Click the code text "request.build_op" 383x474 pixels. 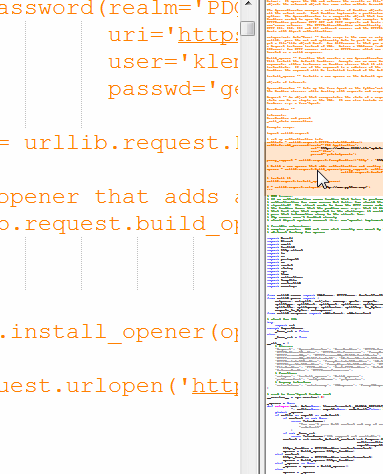(132, 224)
